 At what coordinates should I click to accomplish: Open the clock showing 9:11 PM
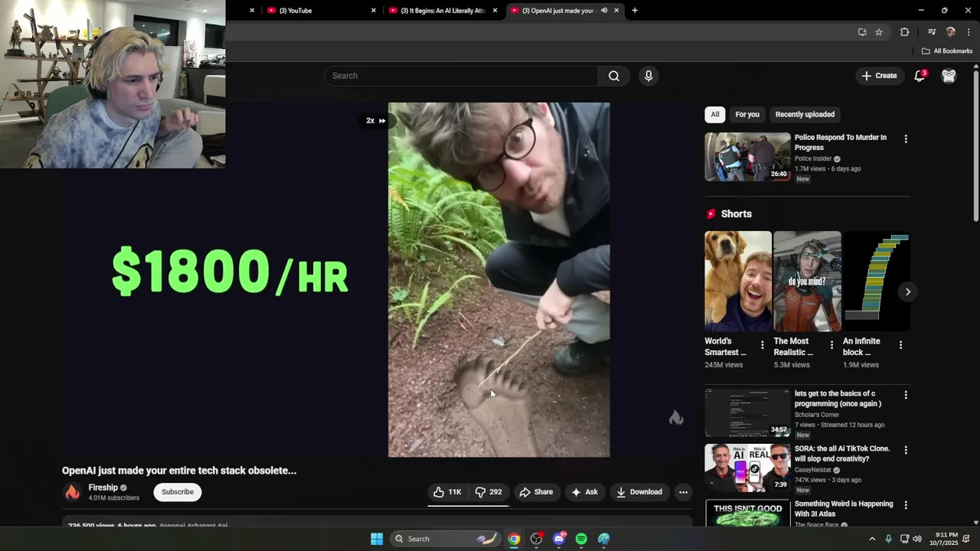click(946, 539)
